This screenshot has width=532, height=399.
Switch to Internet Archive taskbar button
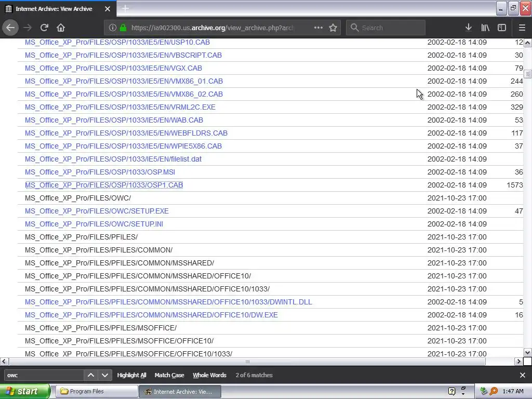(x=180, y=391)
